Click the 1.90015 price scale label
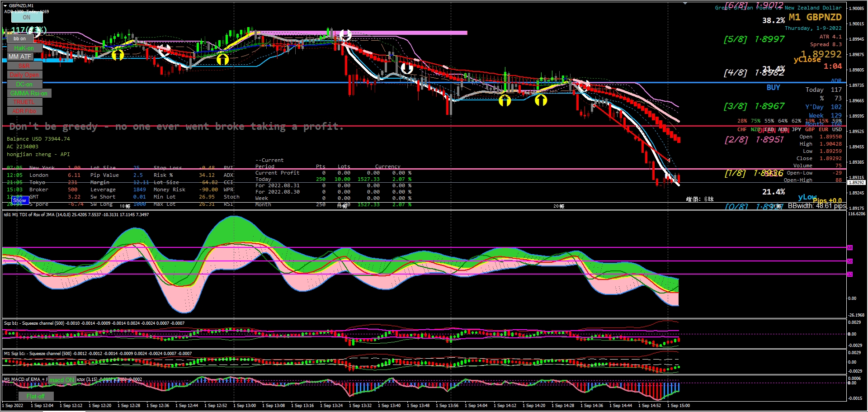 857,24
